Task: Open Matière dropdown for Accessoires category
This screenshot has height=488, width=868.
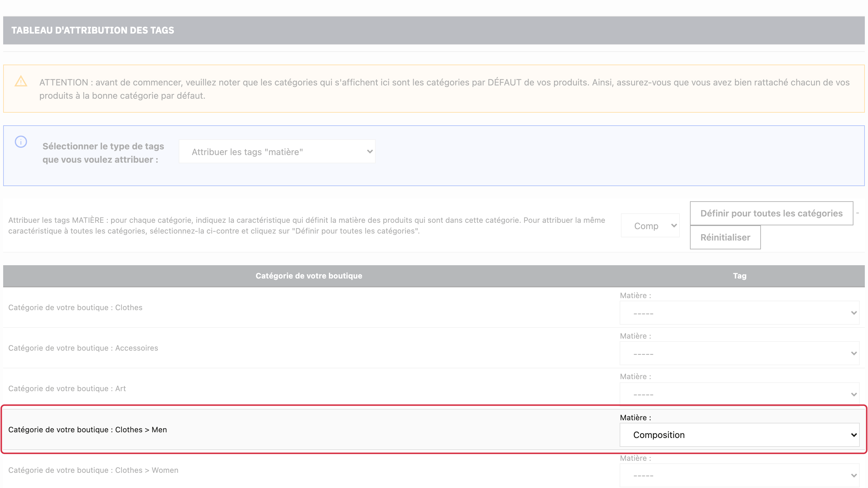Action: click(740, 353)
